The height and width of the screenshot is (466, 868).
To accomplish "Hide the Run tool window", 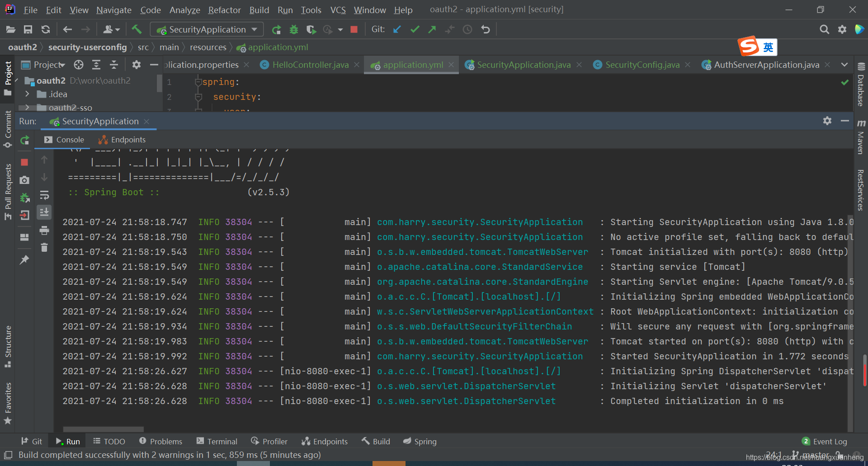I will coord(845,121).
